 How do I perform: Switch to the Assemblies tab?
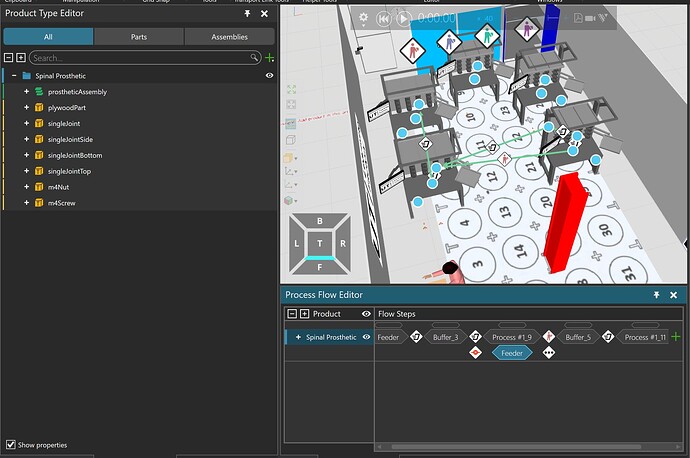229,37
